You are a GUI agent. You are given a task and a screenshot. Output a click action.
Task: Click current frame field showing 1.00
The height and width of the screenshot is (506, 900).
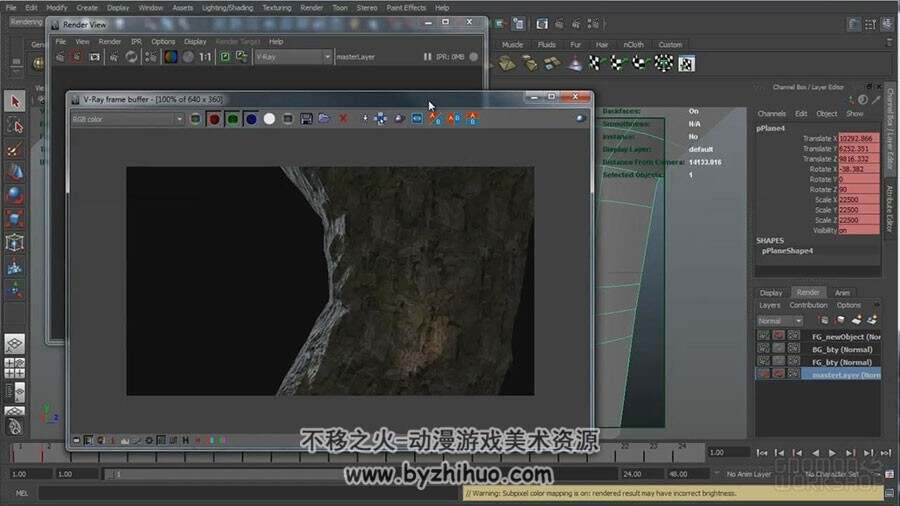[728, 453]
